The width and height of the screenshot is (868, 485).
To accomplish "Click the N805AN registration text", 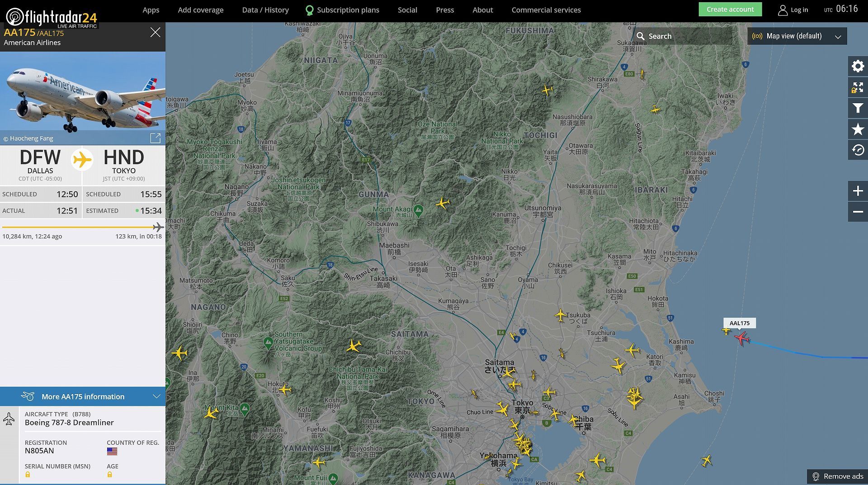I will [x=39, y=451].
